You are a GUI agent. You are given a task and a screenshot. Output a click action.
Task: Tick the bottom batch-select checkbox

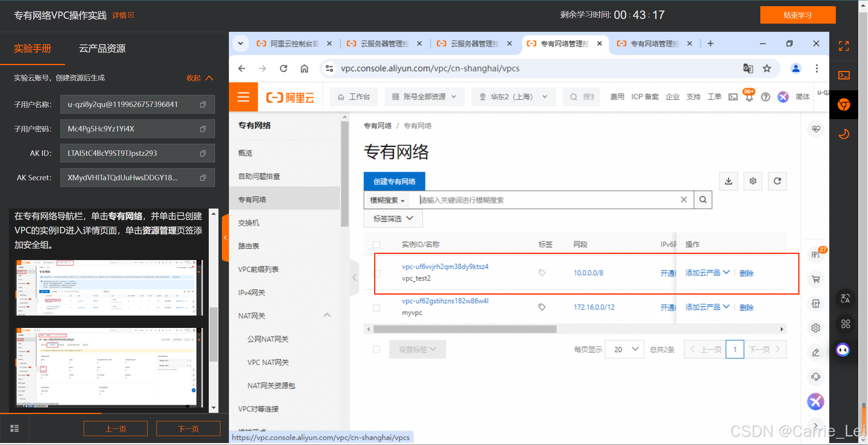376,350
